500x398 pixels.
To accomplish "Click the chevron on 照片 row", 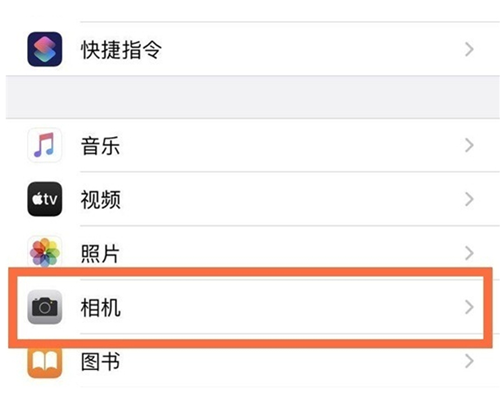I will point(469,253).
